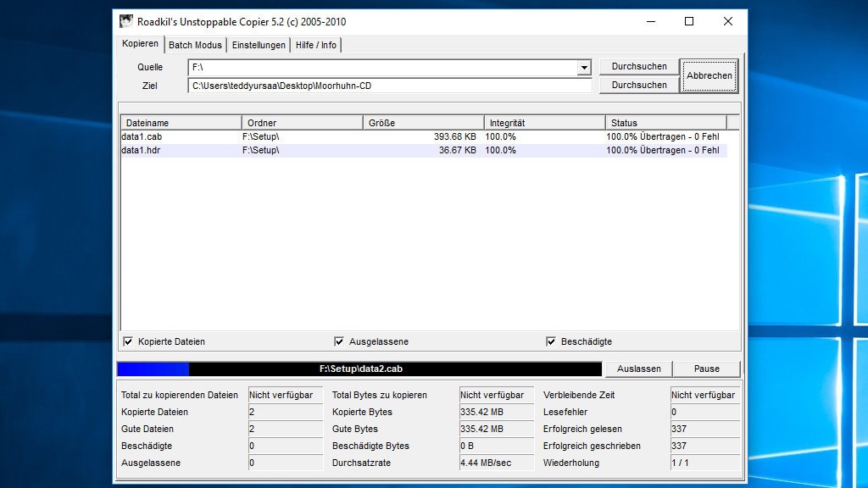Click the 393.68 KB size cell
The width and height of the screenshot is (868, 488).
(x=454, y=136)
